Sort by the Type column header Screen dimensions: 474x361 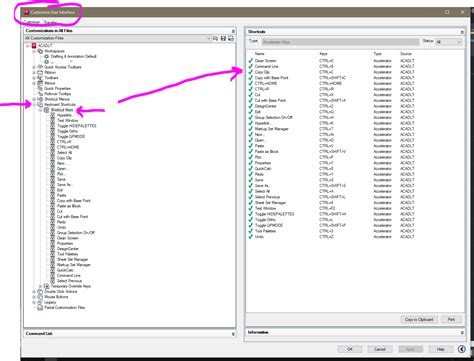377,54
